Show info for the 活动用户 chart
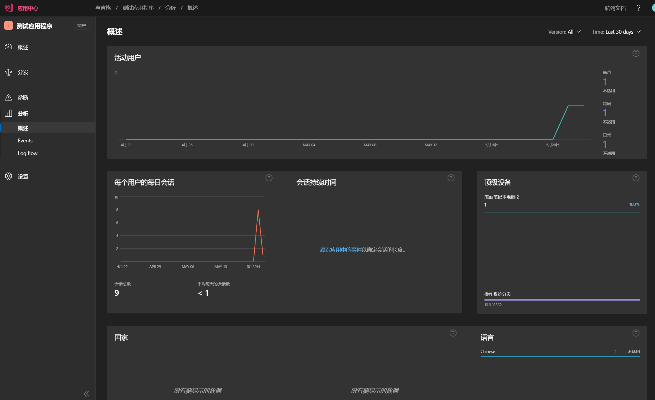 pos(636,53)
